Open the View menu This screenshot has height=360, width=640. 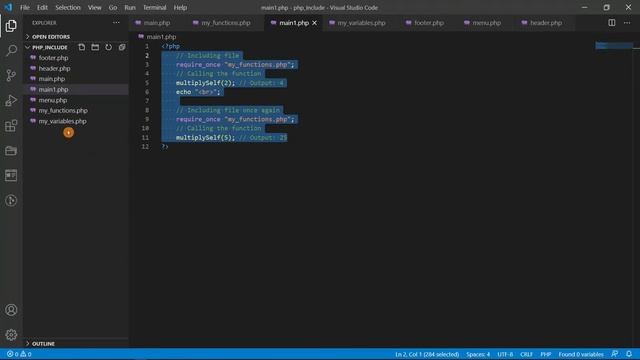click(x=94, y=7)
